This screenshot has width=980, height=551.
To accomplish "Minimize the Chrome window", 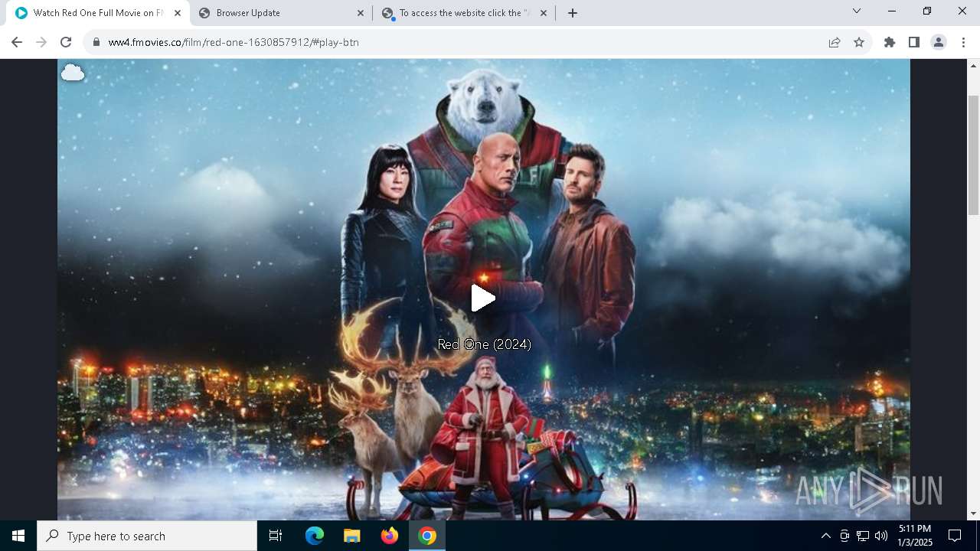I will point(892,11).
